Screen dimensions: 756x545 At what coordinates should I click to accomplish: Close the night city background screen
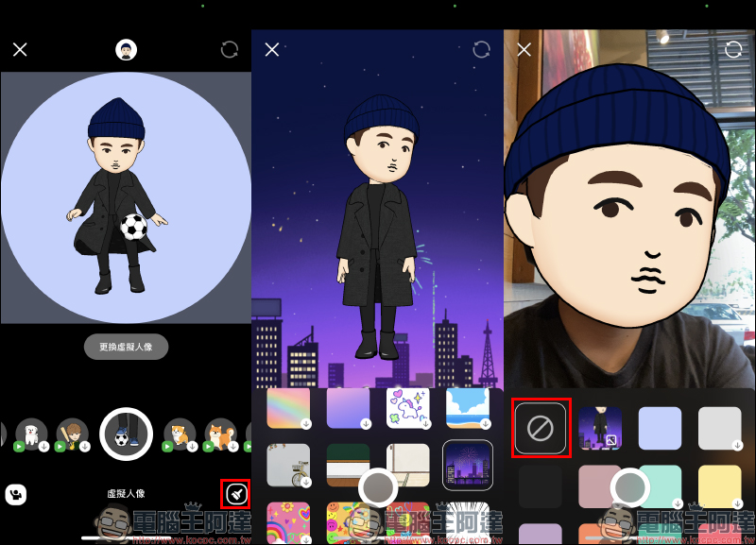pos(272,49)
